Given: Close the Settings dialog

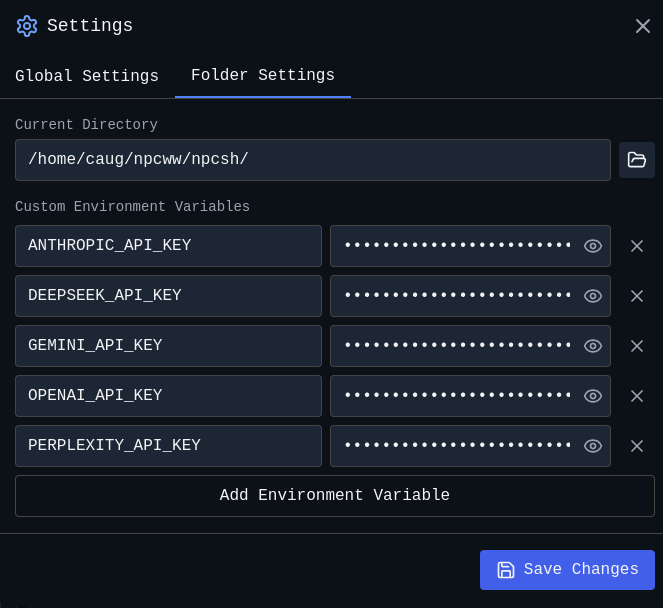Looking at the screenshot, I should pyautogui.click(x=643, y=26).
